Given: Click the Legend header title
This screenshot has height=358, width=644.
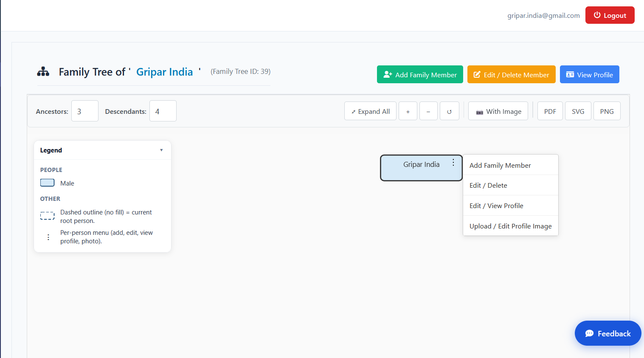Looking at the screenshot, I should (51, 150).
